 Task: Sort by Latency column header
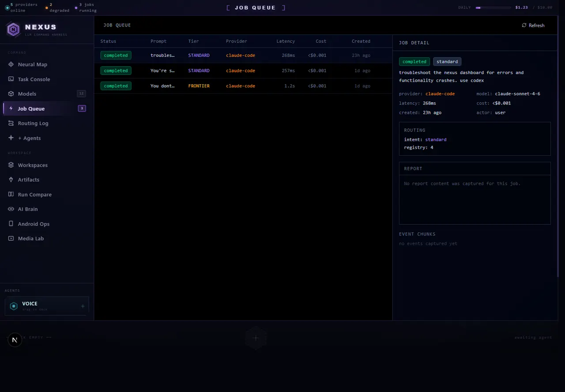tap(286, 41)
